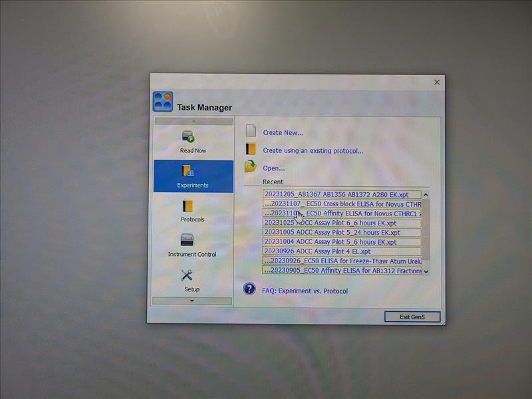532x399 pixels.
Task: Select the Experiments icon in the sidebar
Action: click(188, 172)
